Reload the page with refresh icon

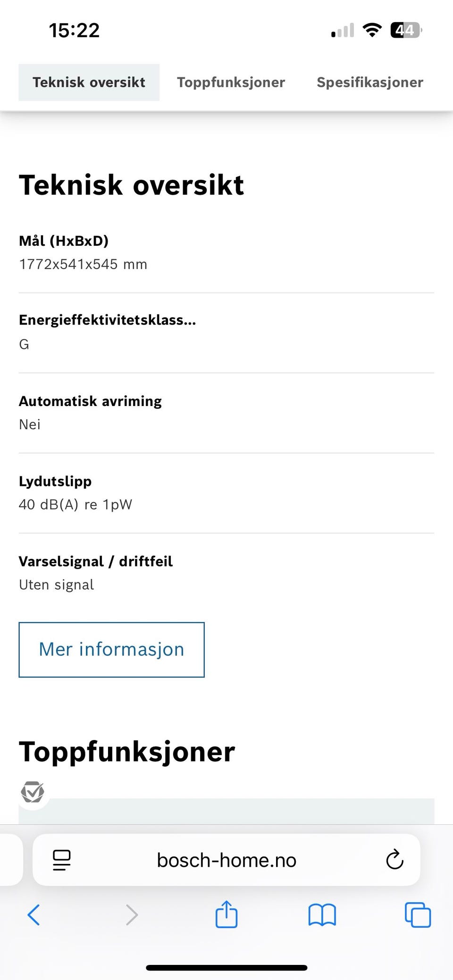coord(394,860)
